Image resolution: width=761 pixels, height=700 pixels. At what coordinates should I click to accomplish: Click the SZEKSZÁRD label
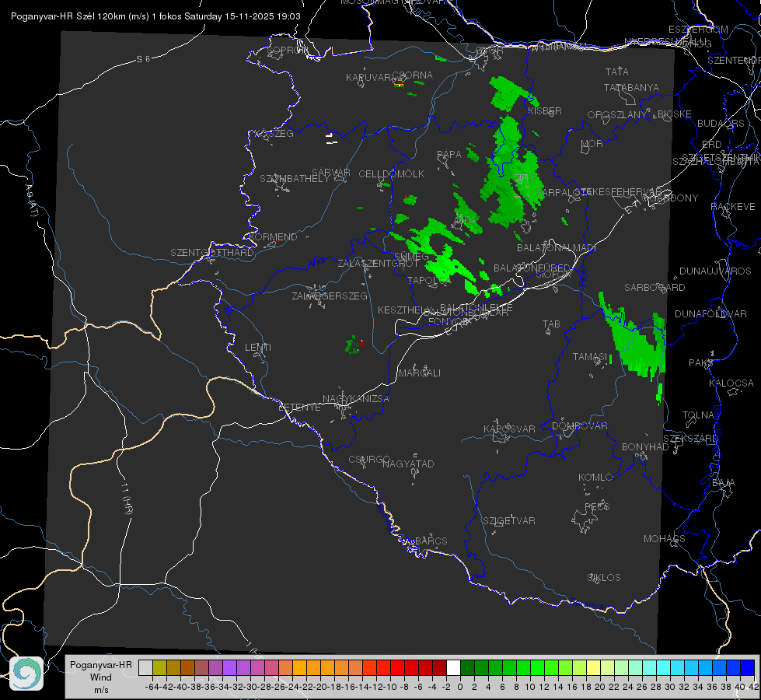pos(690,439)
